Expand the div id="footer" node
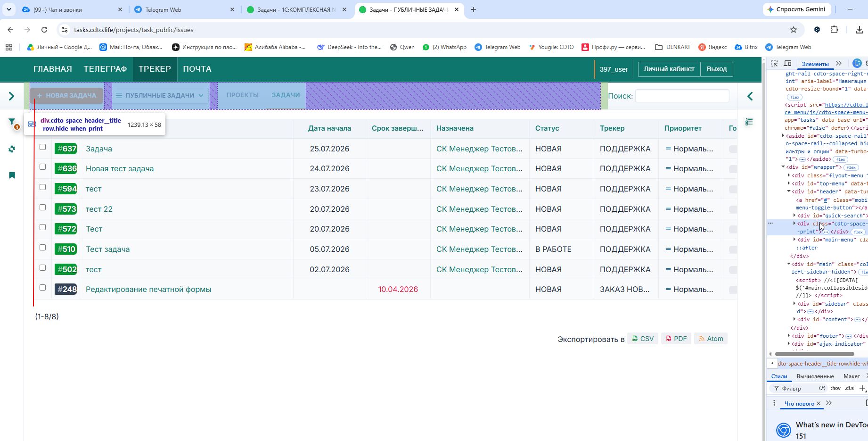Viewport: 868px width, 441px height. click(x=789, y=336)
